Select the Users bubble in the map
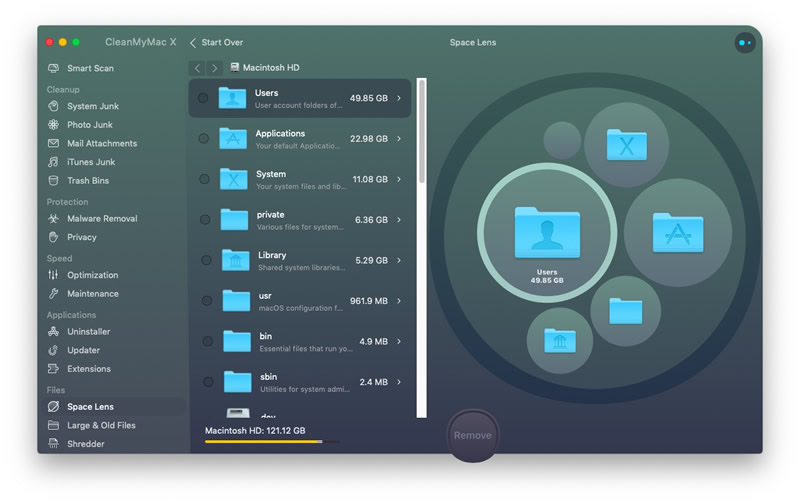Image resolution: width=800 pixels, height=503 pixels. tap(547, 233)
